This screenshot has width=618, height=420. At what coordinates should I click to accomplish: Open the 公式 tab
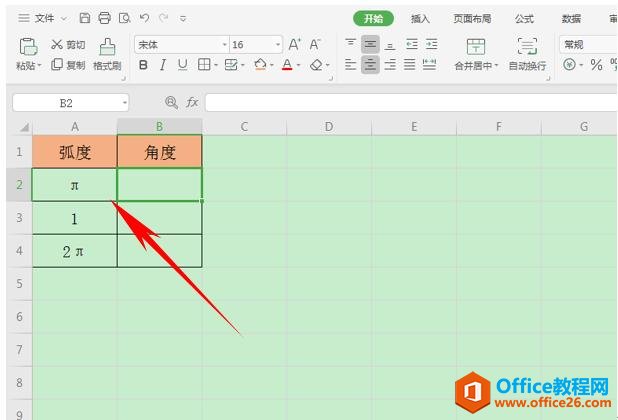click(525, 19)
